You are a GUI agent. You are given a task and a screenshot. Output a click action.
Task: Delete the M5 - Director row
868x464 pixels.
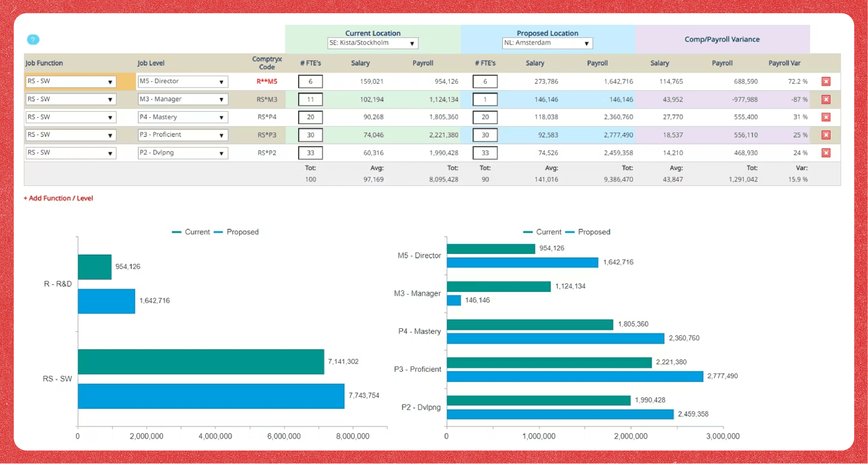(826, 81)
